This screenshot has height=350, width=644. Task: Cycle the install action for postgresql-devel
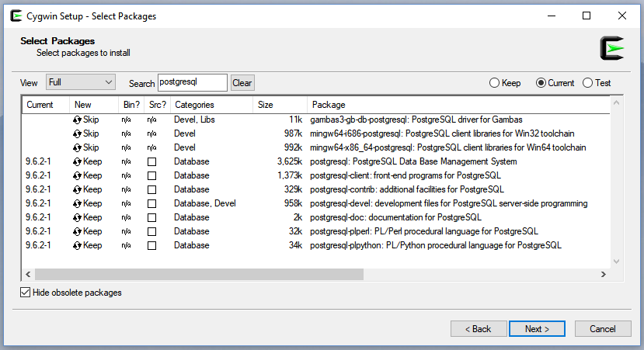[77, 203]
